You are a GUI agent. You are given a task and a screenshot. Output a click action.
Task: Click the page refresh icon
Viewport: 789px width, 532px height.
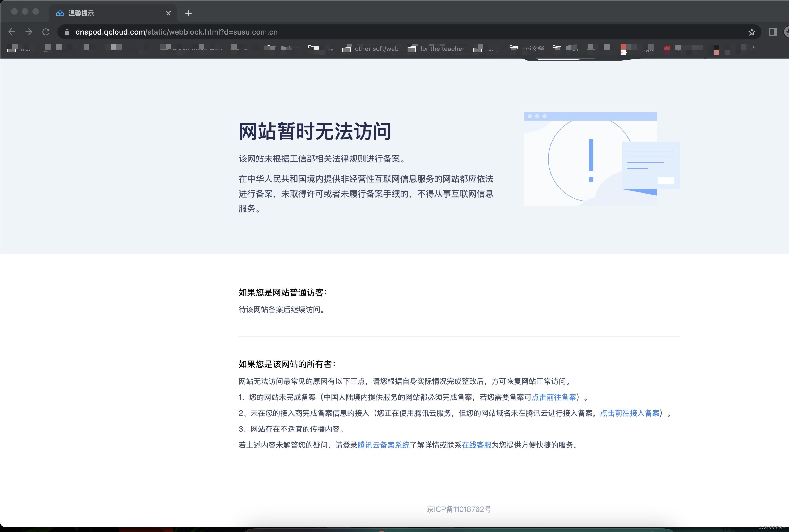click(46, 32)
